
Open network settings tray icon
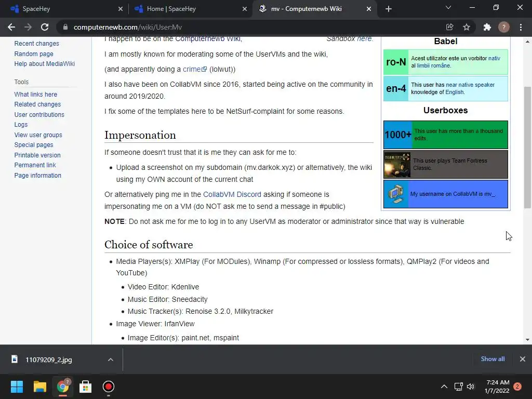[x=458, y=387]
